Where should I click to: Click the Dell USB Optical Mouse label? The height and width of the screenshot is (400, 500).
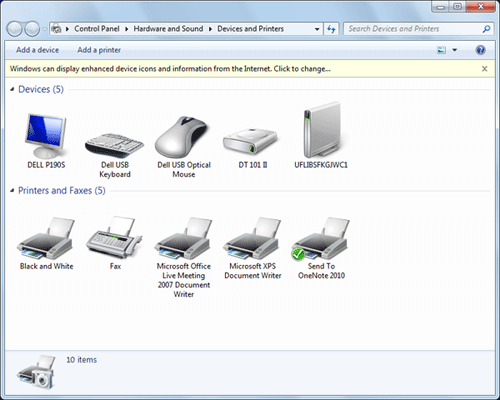click(x=184, y=169)
